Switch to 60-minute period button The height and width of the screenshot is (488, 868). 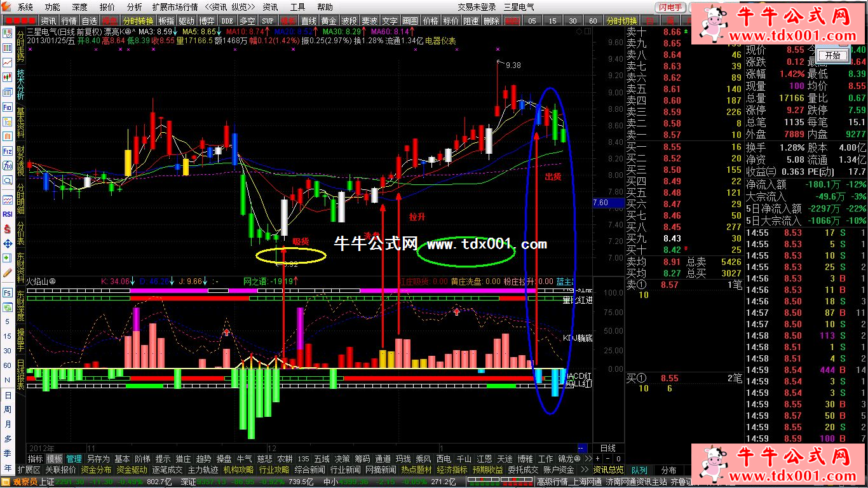click(593, 21)
